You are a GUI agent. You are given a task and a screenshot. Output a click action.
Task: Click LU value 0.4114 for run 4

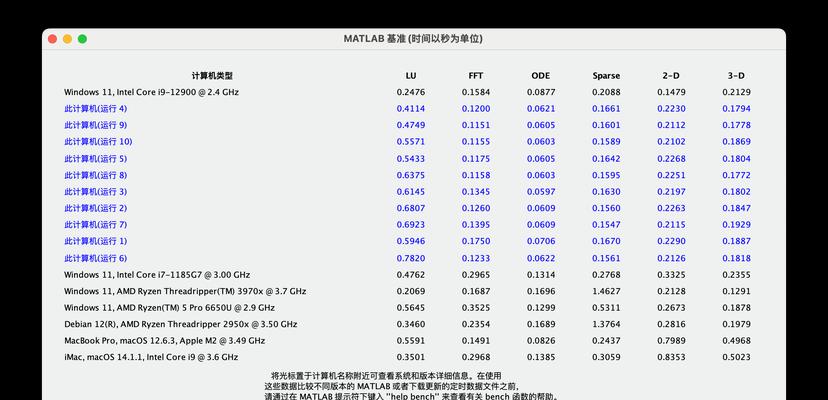point(411,109)
